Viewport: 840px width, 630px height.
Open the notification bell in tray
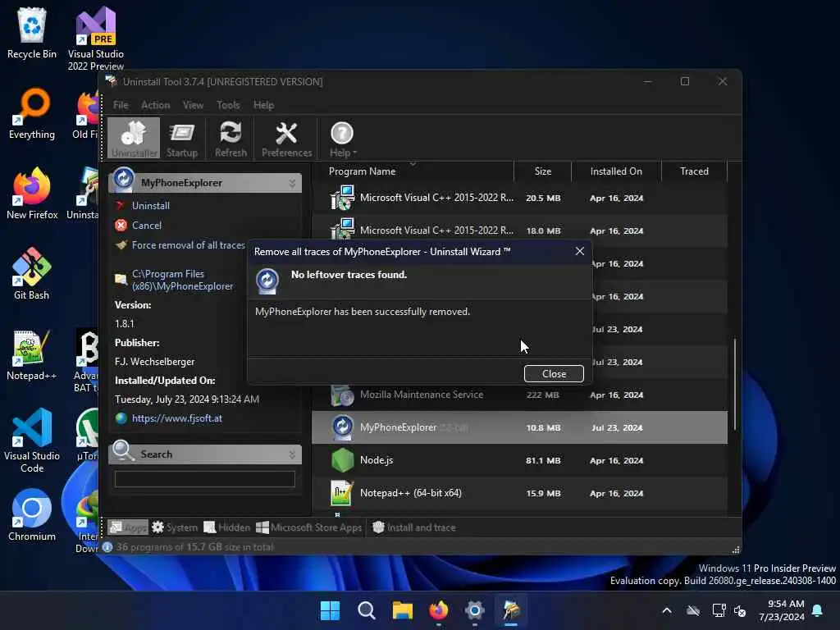point(818,610)
